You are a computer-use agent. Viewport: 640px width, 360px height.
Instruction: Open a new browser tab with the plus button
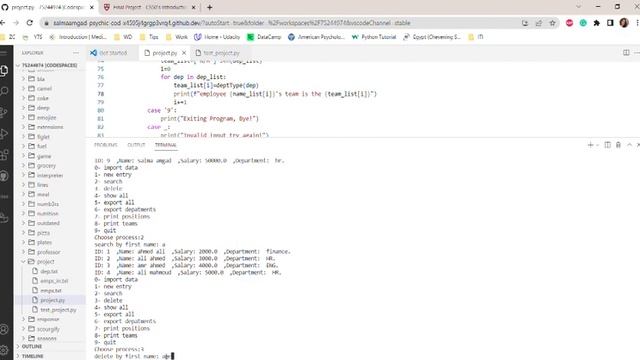coord(209,7)
